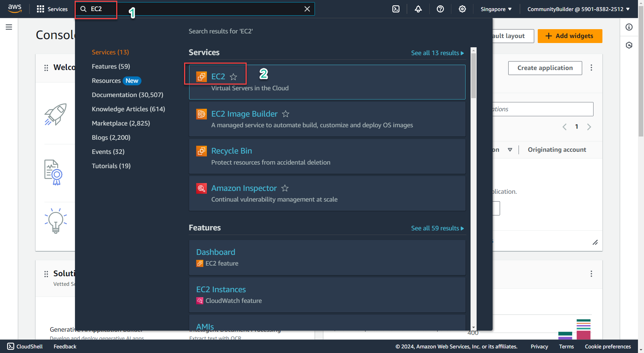Open the settings gear icon
Screen dimensions: 644x353
[462, 9]
